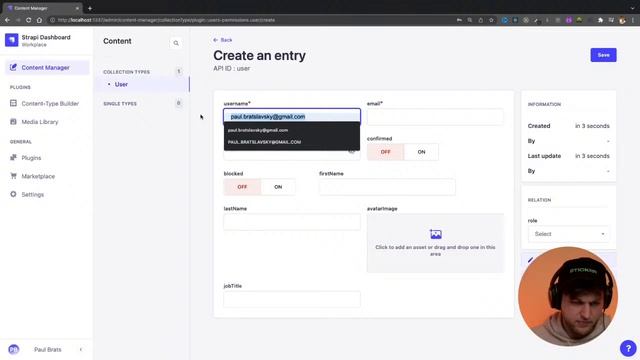Click the Paul Brats profile name

coord(48,349)
